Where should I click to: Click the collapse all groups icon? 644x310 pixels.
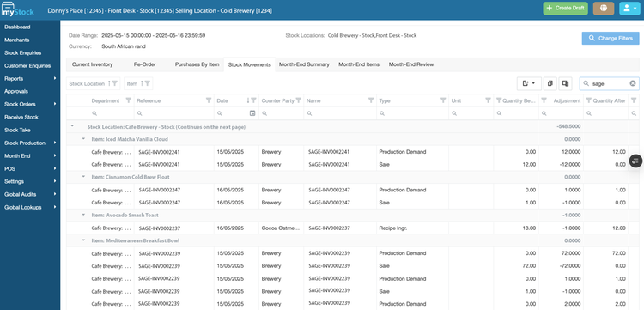[550, 83]
